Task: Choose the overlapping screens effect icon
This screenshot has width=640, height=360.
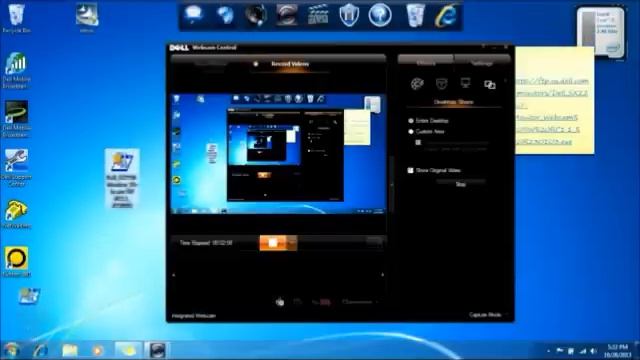Action: [490, 84]
